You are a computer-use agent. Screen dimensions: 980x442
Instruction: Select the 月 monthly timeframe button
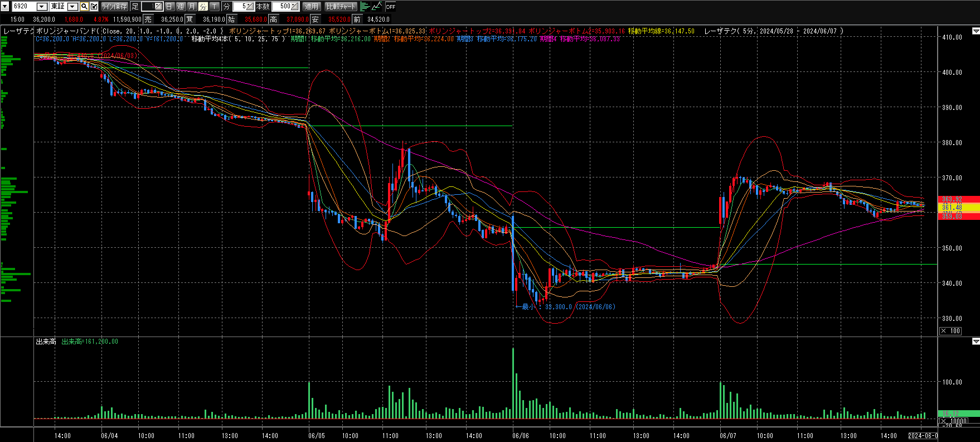coord(192,7)
